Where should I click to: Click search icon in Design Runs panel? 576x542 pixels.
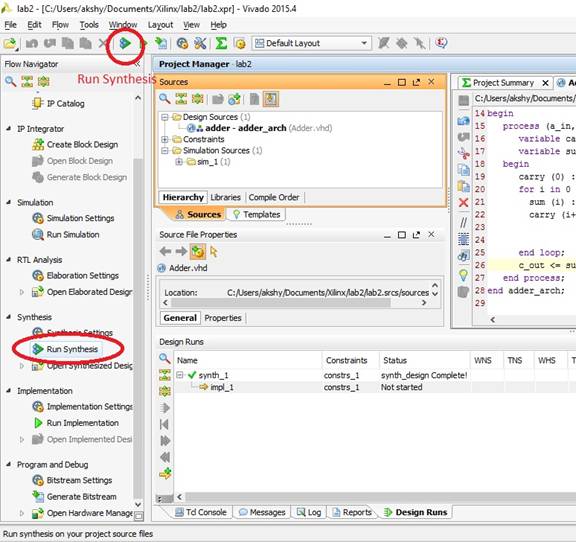(x=165, y=358)
